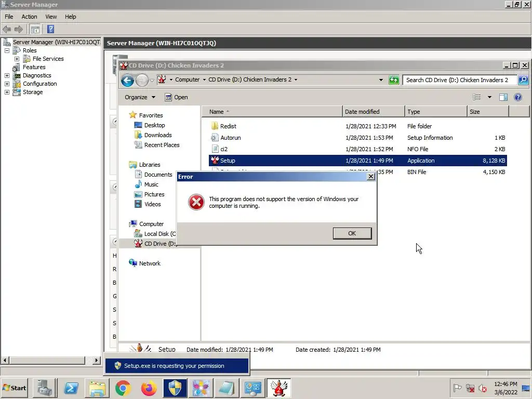Launch Firefox from taskbar
Viewport: 532px width, 399px height.
coord(149,388)
